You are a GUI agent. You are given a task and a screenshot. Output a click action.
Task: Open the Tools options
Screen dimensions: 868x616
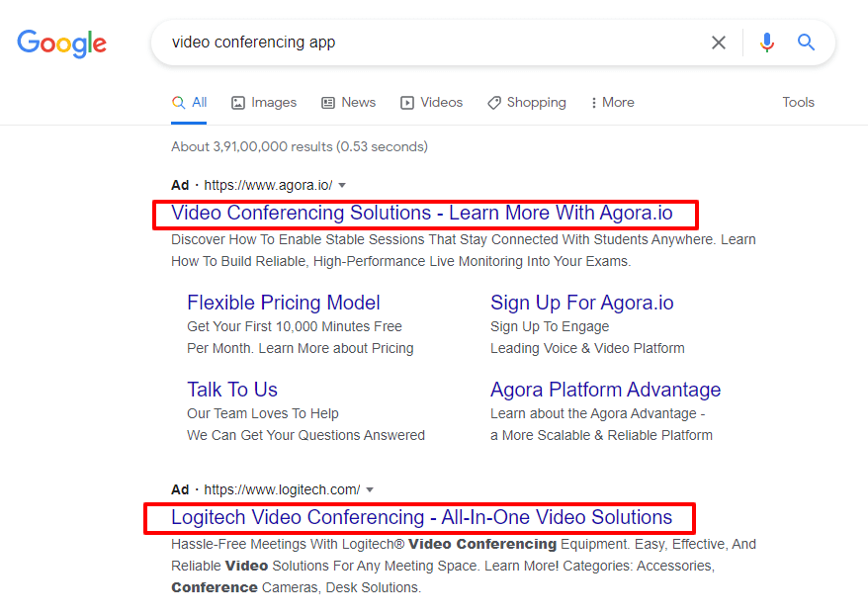(798, 103)
